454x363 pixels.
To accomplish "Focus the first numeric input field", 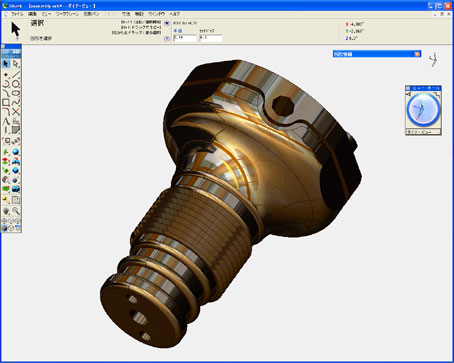I will coord(185,38).
